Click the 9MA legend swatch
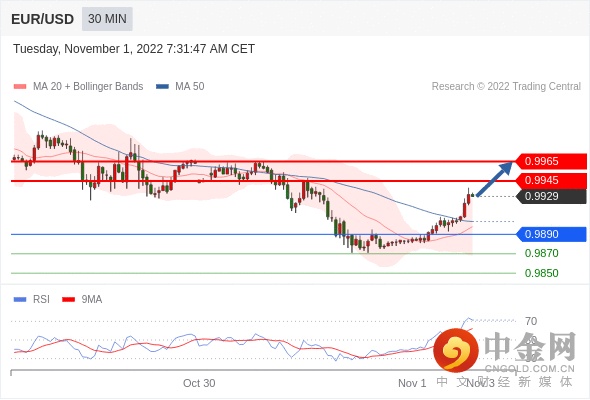 (68, 300)
